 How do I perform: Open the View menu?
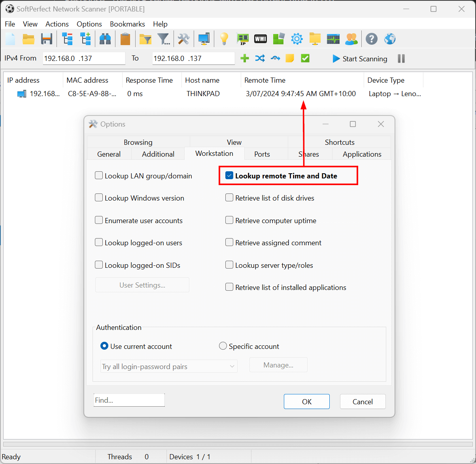tap(30, 24)
